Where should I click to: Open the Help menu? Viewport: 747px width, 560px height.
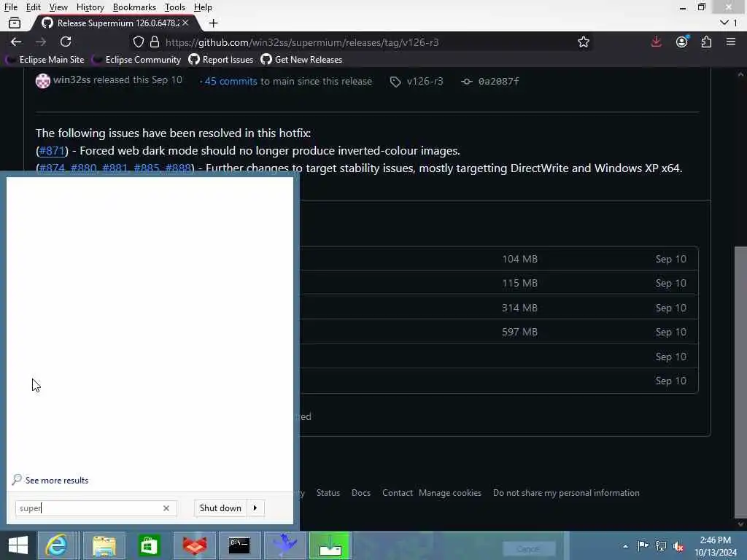(x=203, y=7)
